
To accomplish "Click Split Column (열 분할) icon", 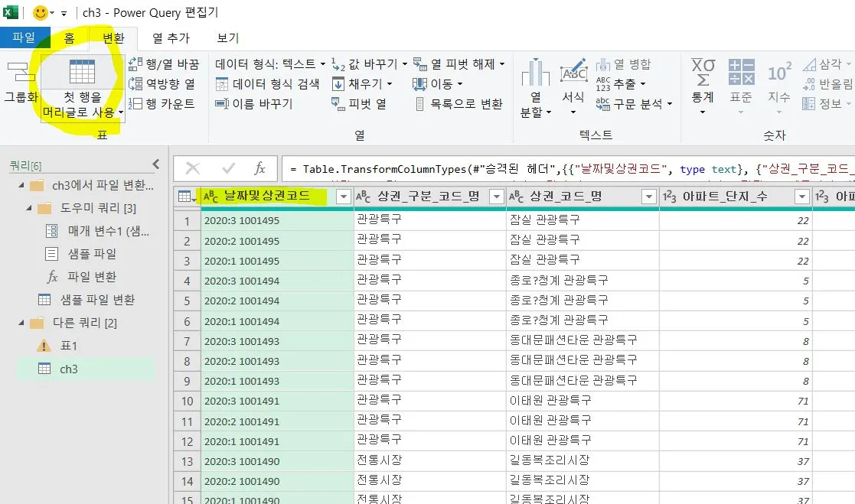I will (536, 72).
